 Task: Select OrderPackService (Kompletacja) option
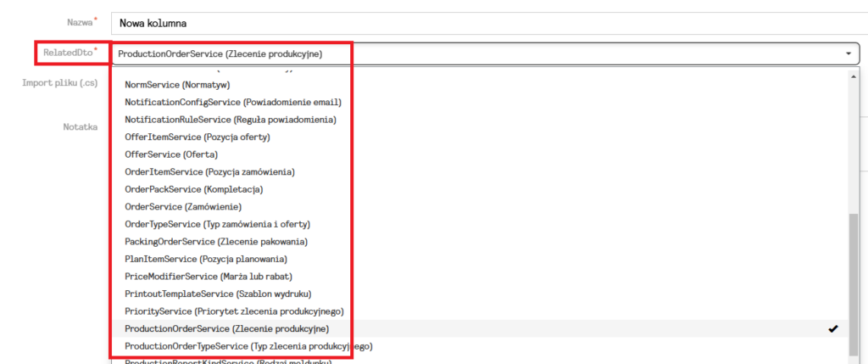click(193, 189)
